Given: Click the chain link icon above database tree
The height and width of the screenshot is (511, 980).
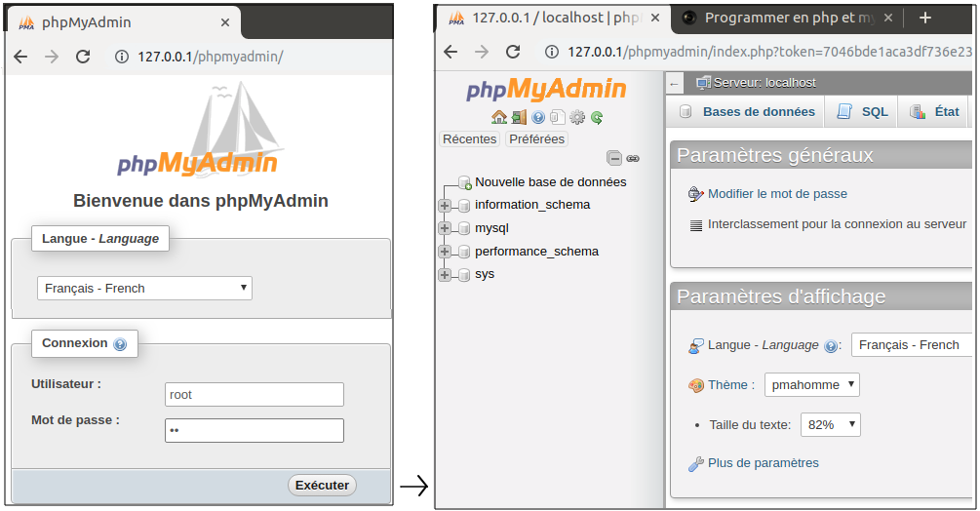Looking at the screenshot, I should pyautogui.click(x=633, y=159).
